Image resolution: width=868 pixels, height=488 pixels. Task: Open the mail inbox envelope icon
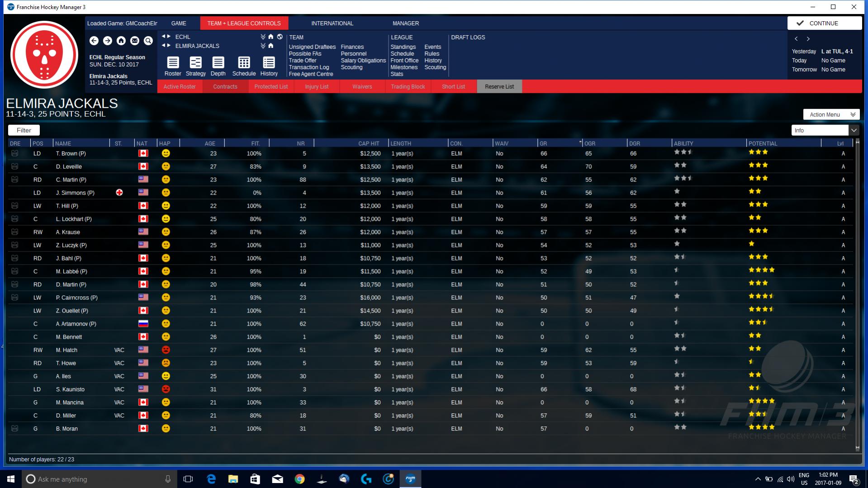pyautogui.click(x=135, y=41)
